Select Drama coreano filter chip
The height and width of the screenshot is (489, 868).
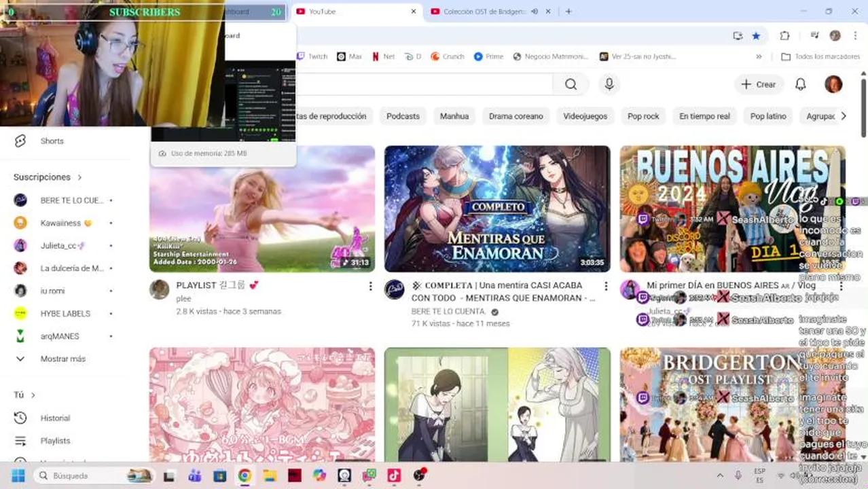516,116
